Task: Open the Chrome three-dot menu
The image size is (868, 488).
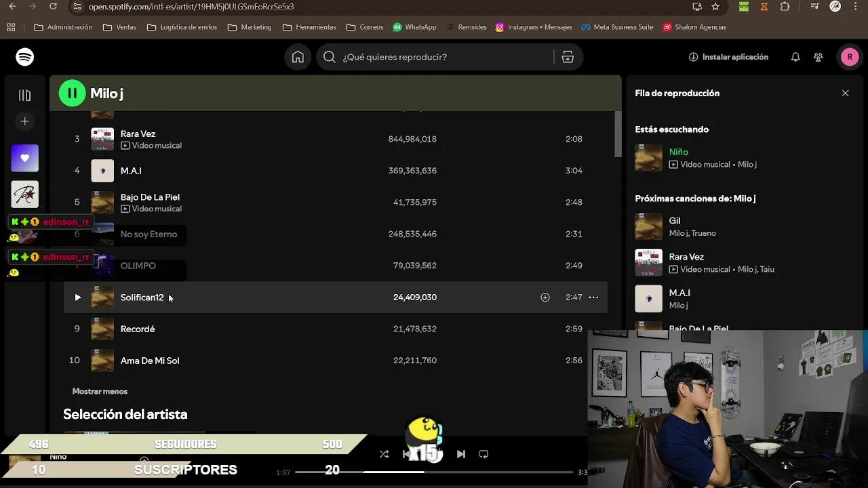Action: coord(856,7)
